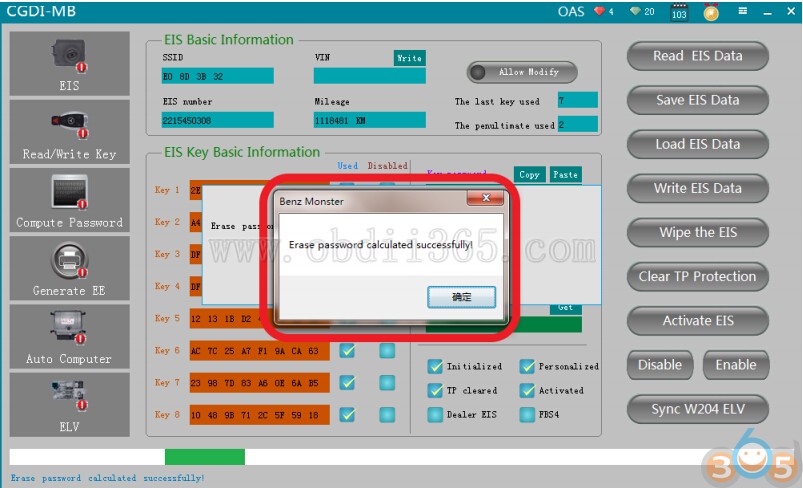Viewport: 803px width, 488px height.
Task: Open the Auto Computer module
Action: (69, 336)
